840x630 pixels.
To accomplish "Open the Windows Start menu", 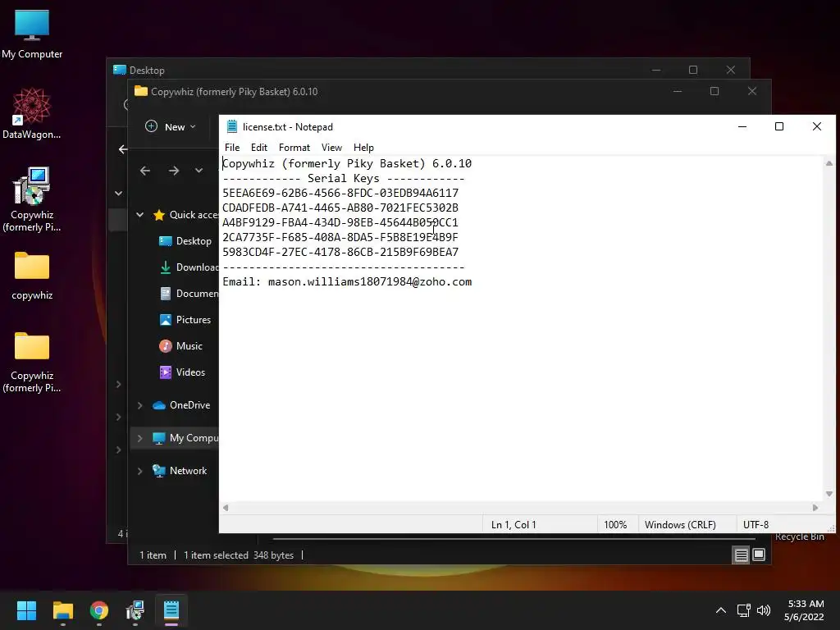I will (26, 610).
